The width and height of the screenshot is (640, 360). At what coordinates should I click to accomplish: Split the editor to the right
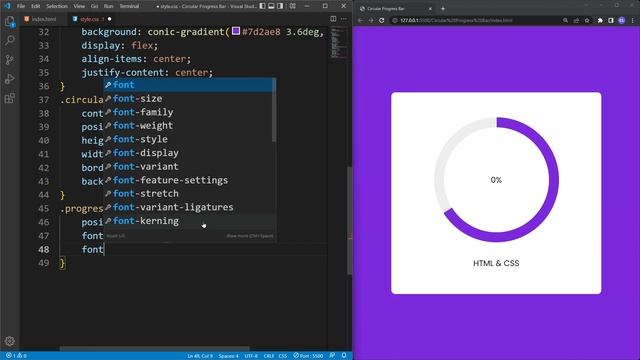pyautogui.click(x=333, y=19)
